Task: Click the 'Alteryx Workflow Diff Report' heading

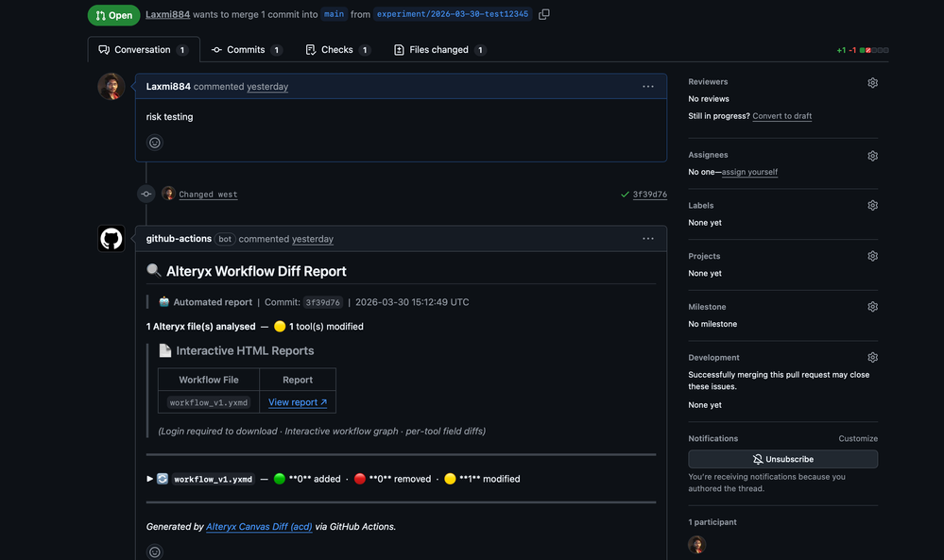Action: click(256, 271)
